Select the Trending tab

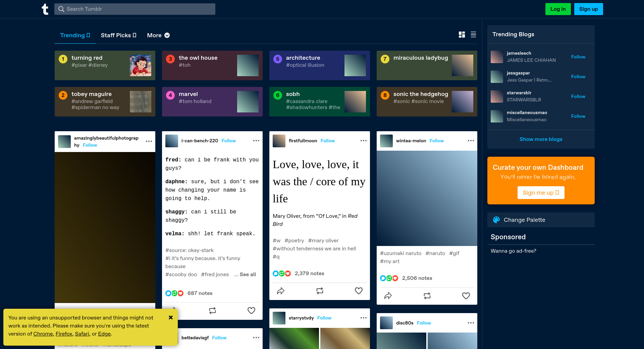[75, 35]
